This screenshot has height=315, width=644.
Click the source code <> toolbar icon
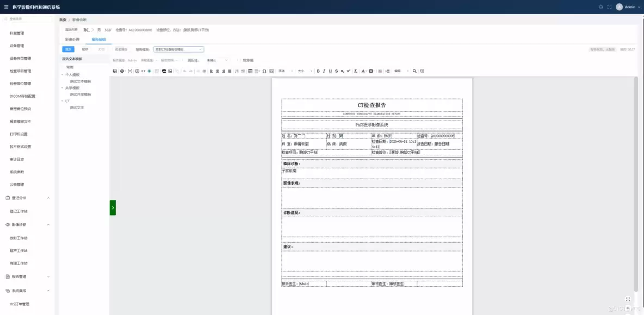click(144, 71)
